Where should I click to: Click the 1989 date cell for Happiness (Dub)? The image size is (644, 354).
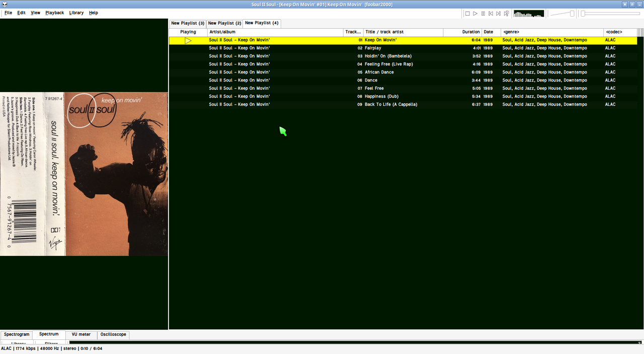coord(488,97)
